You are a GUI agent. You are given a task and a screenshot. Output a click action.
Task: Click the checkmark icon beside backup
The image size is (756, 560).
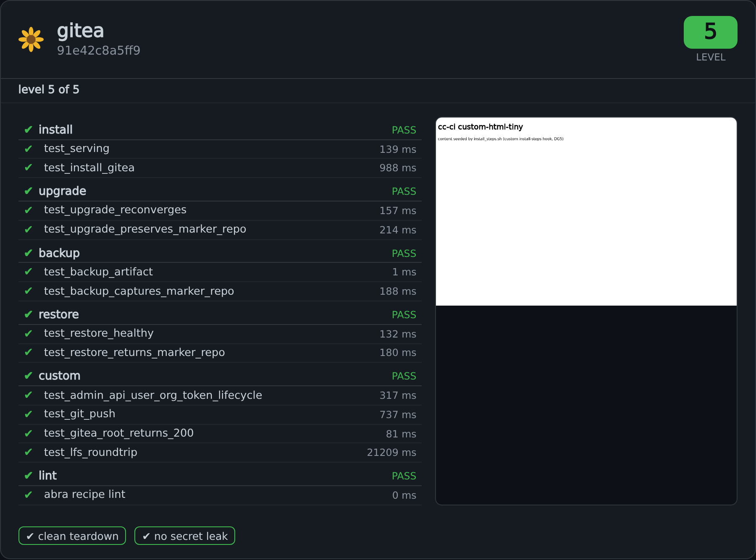coord(29,253)
